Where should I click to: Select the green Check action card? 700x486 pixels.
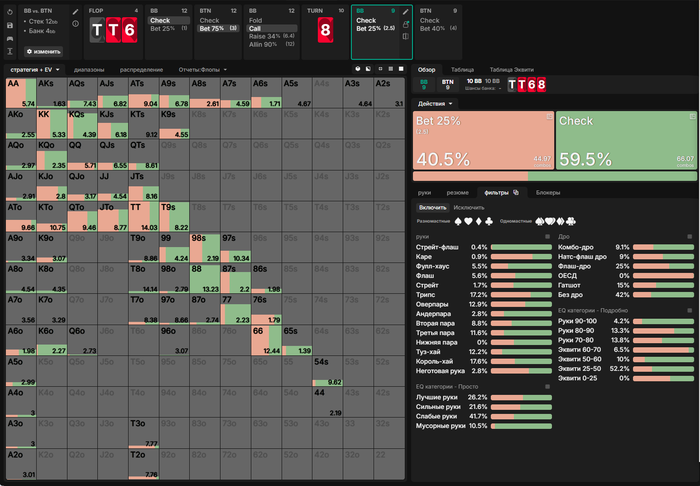626,140
